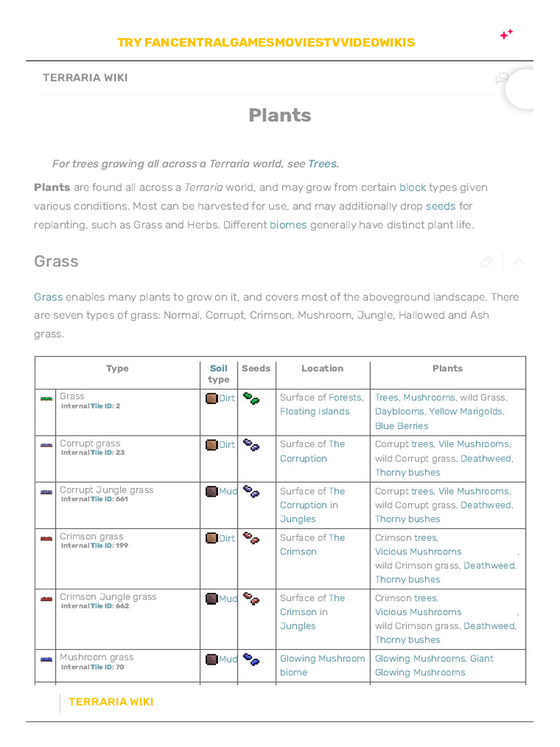Click the Corrupt grass seeds icon

tap(251, 445)
